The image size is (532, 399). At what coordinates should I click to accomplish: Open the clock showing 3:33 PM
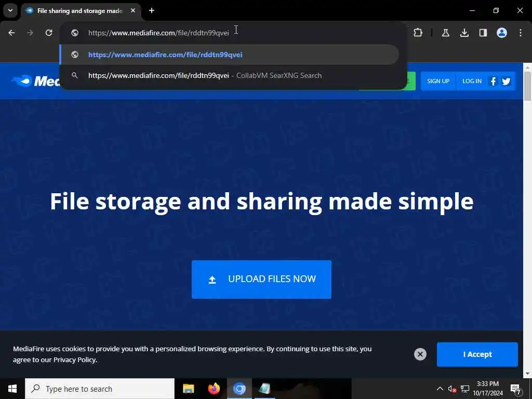pos(488,389)
